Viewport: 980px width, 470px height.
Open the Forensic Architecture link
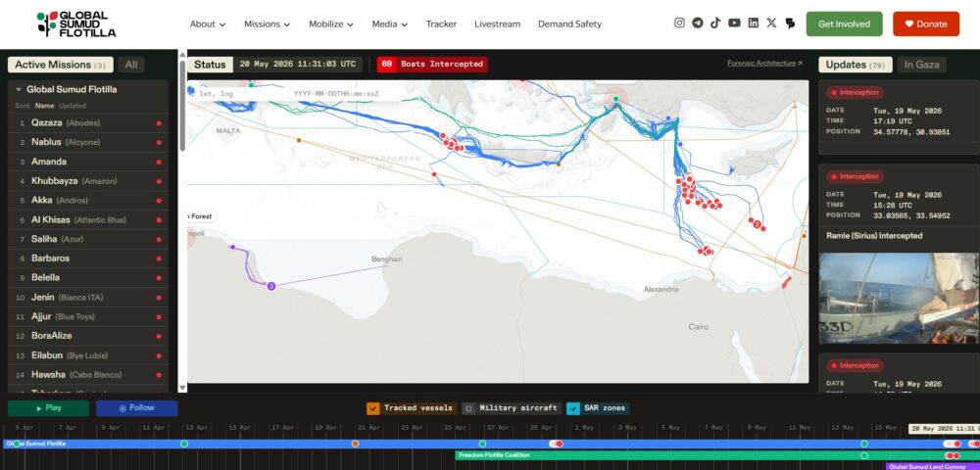coord(764,64)
